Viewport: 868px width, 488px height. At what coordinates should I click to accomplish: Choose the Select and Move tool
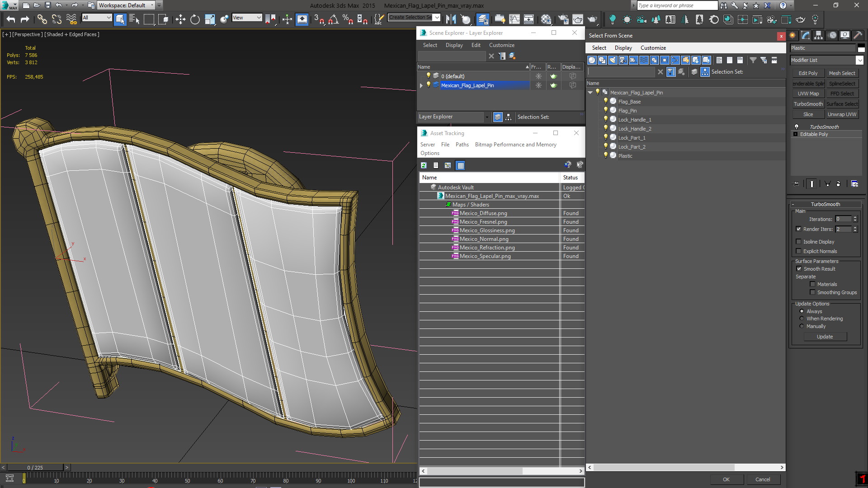tap(180, 19)
